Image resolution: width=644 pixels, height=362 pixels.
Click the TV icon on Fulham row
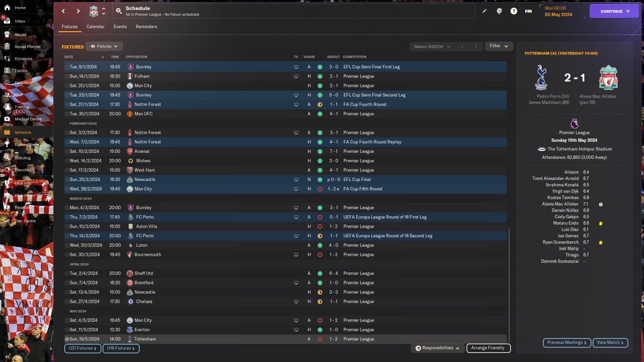296,76
